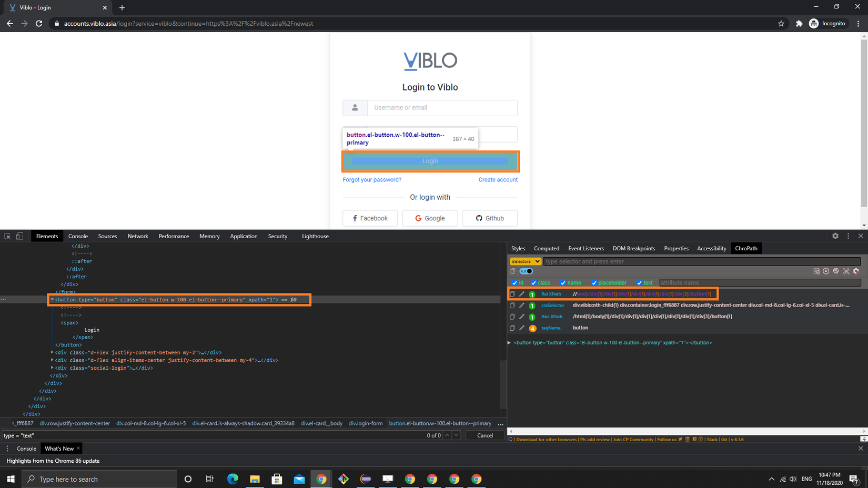Edit the Rel XPath with pencil icon
This screenshot has height=488, width=868.
coord(522,294)
